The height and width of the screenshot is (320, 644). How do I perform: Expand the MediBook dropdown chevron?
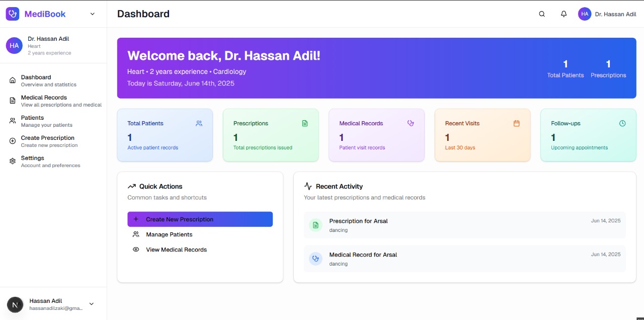click(x=93, y=14)
